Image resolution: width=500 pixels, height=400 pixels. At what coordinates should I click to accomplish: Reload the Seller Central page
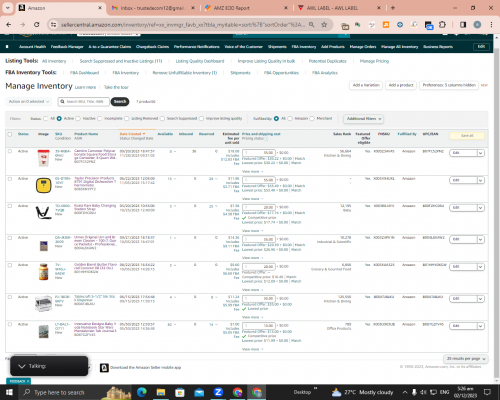[x=37, y=25]
